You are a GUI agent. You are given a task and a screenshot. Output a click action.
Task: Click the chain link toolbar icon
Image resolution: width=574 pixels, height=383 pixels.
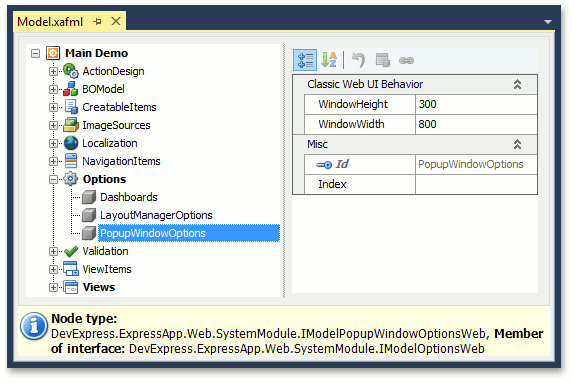pos(406,60)
